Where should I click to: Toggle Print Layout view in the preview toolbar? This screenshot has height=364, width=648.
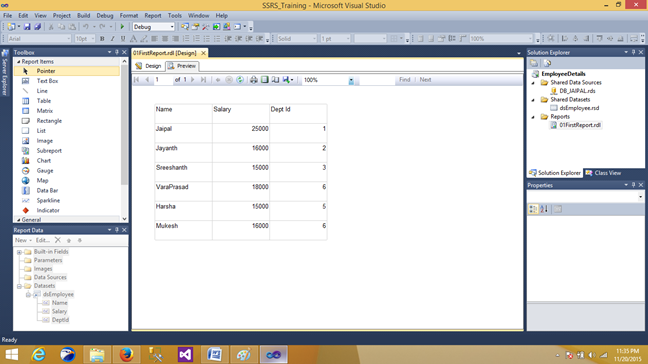(264, 80)
